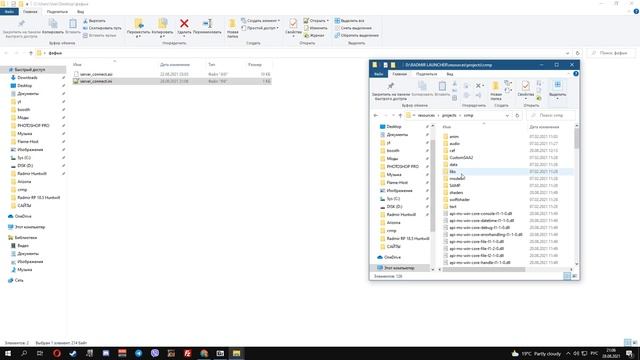Open Downloads in the large window sidebar
This screenshot has width=640, height=360.
click(27, 78)
